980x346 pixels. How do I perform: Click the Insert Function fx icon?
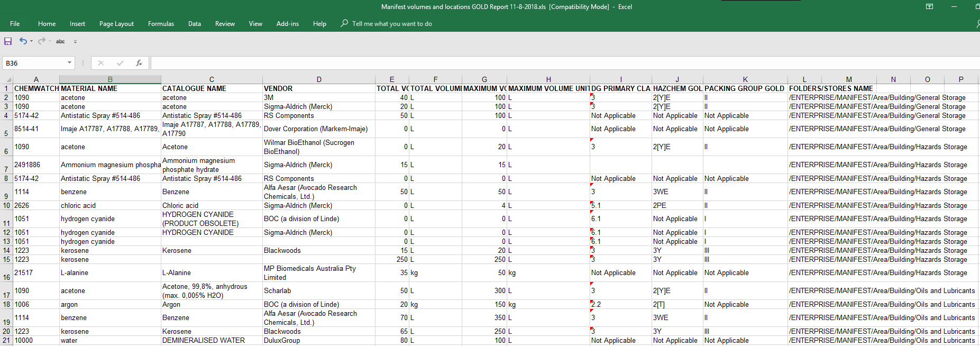pyautogui.click(x=139, y=63)
